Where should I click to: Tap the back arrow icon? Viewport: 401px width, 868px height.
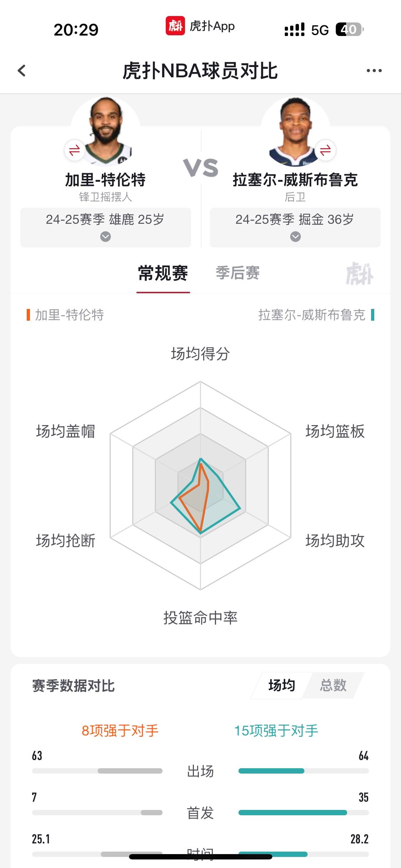[x=22, y=71]
